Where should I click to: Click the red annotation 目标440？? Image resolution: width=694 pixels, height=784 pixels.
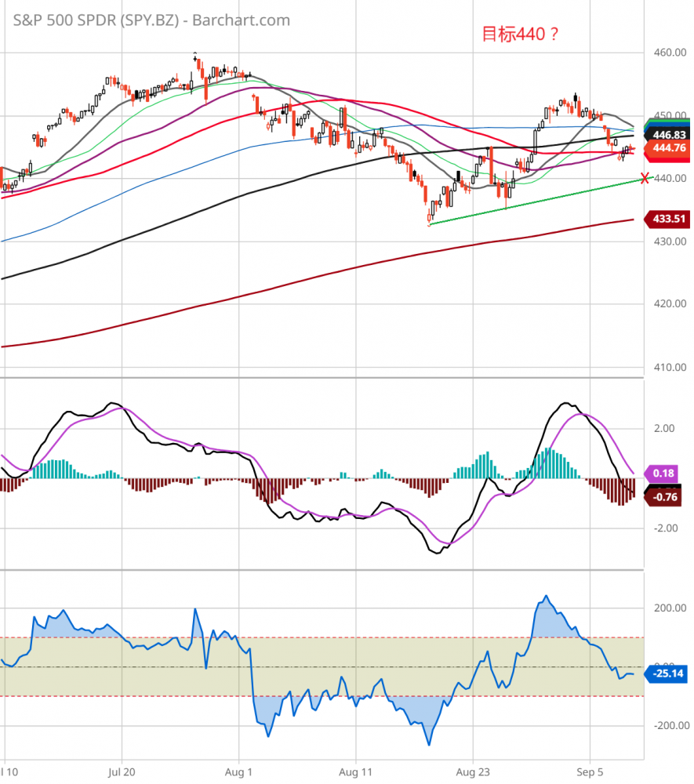tap(520, 34)
